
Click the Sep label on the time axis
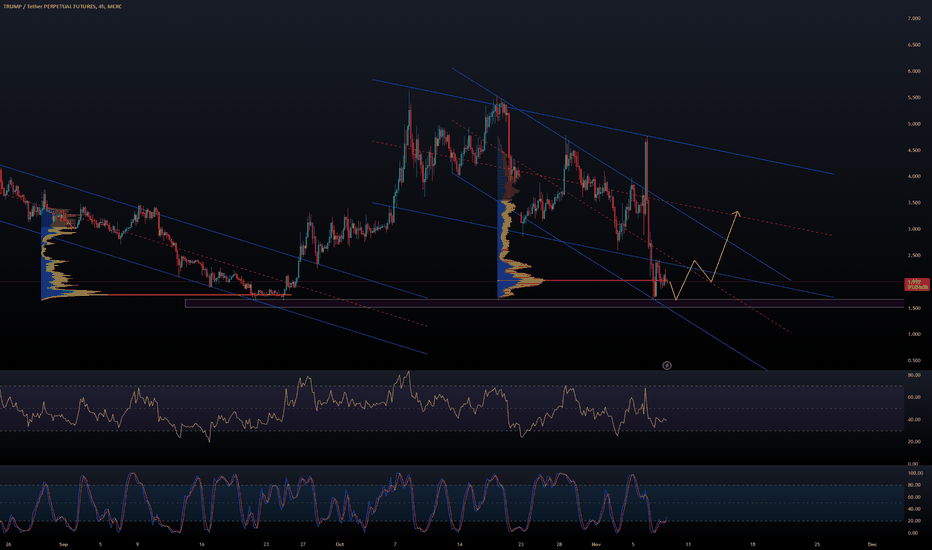tap(64, 544)
